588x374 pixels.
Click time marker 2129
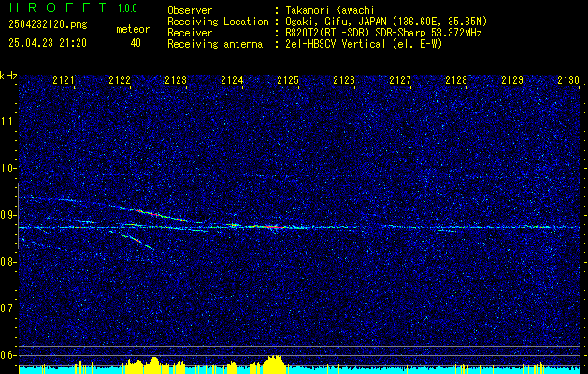click(x=512, y=80)
